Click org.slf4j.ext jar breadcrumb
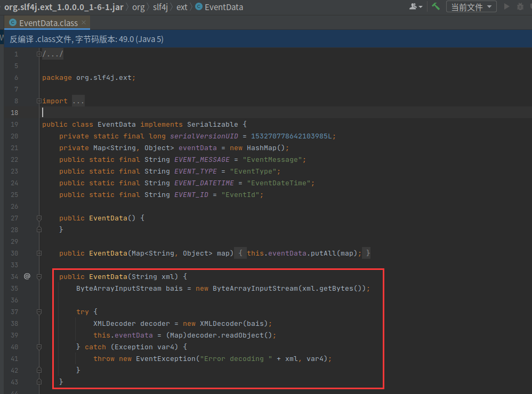532x394 pixels. pyautogui.click(x=63, y=7)
